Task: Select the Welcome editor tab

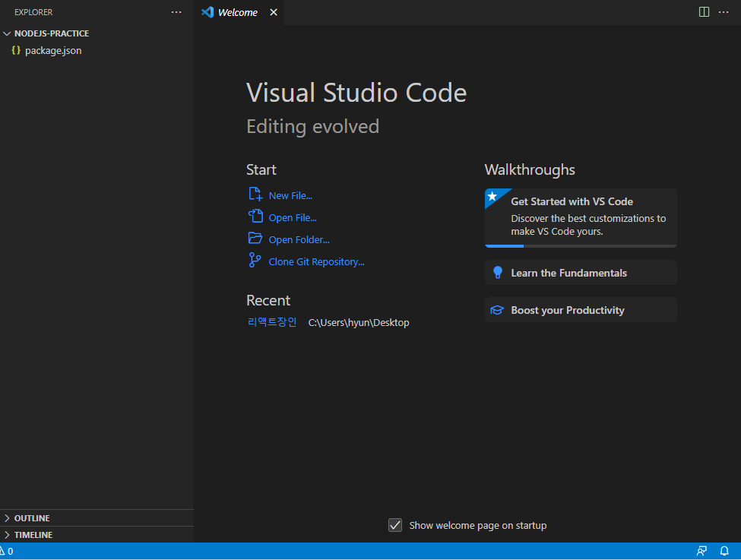Action: pos(239,12)
